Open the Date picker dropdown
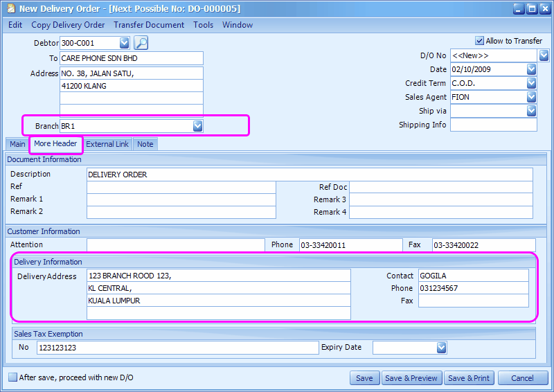The image size is (554, 392). (x=531, y=69)
